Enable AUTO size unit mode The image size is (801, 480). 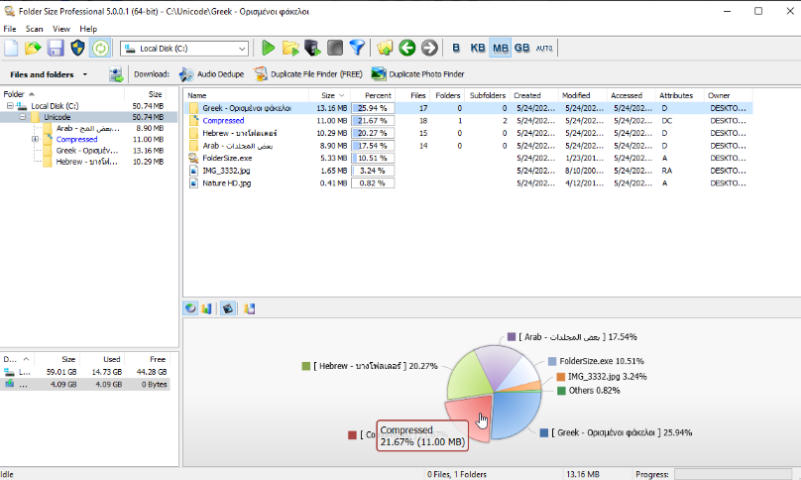(x=544, y=48)
